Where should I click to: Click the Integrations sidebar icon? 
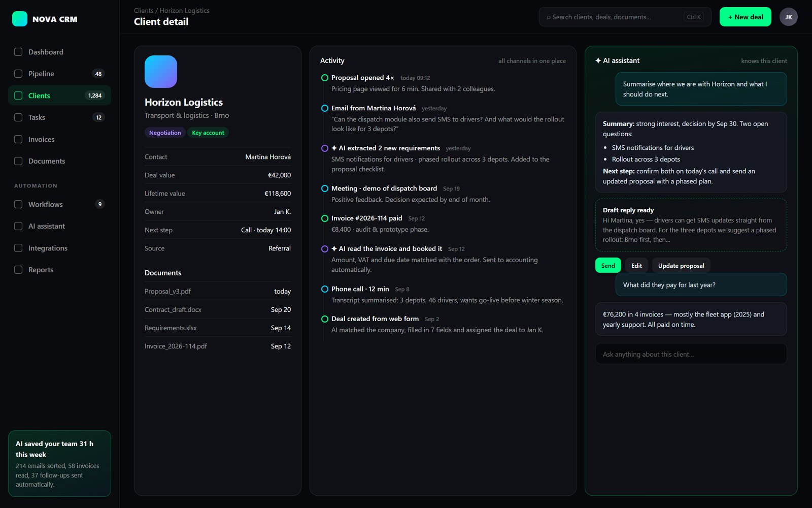pos(18,248)
